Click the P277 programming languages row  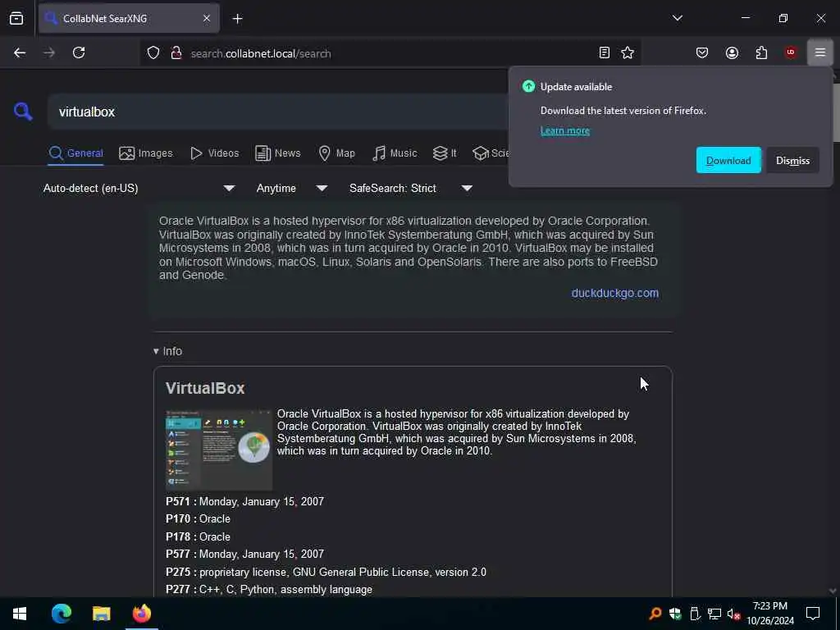click(269, 589)
